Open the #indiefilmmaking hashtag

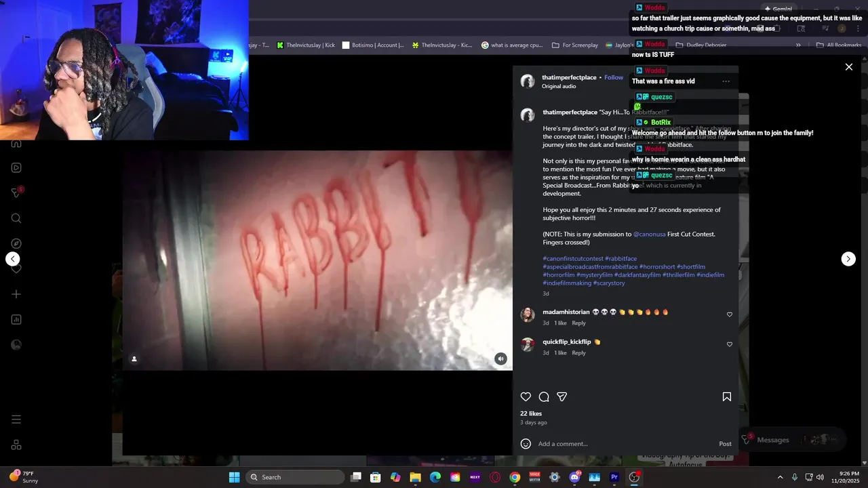click(x=567, y=283)
